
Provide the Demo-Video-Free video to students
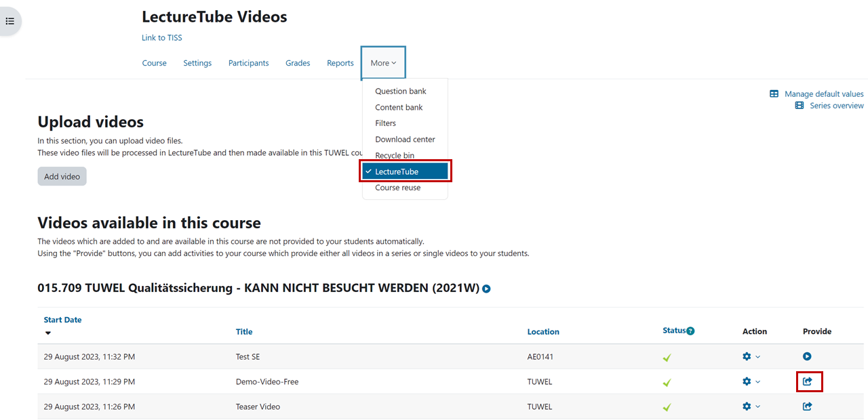(807, 381)
